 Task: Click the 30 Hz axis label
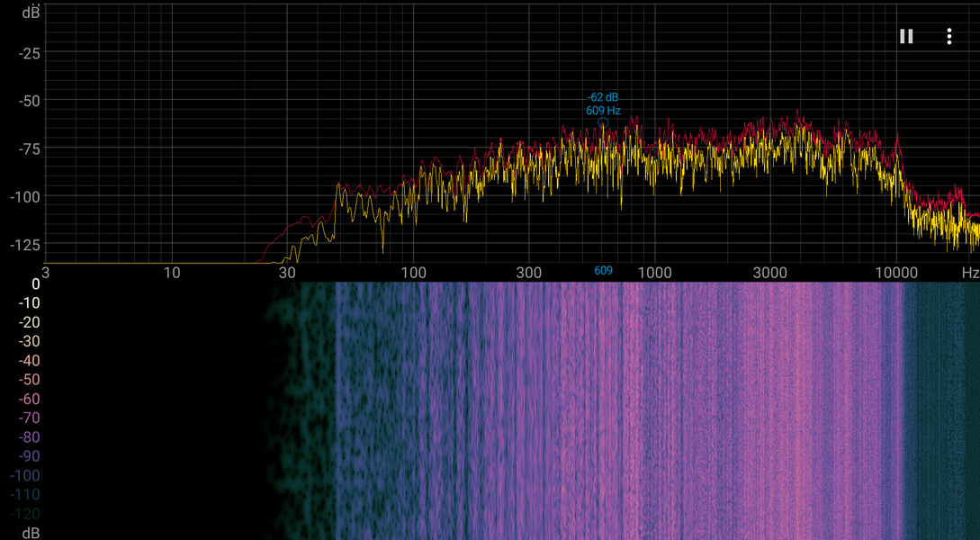coord(287,273)
